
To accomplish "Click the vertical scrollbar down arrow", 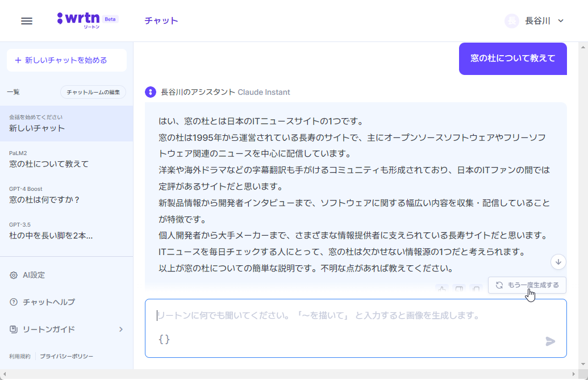I will 583,364.
